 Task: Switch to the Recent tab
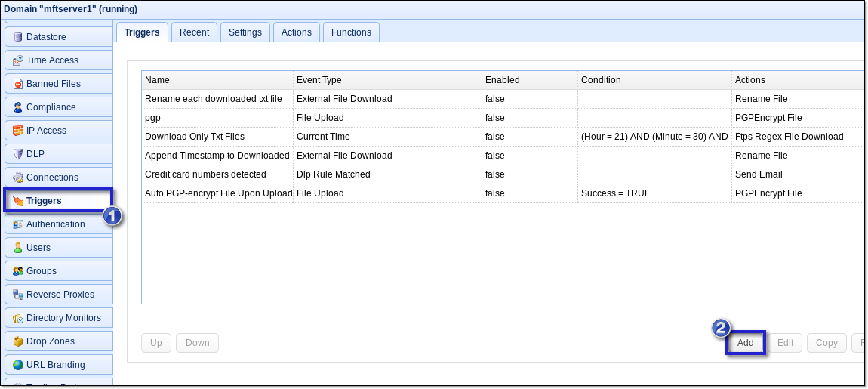point(194,32)
